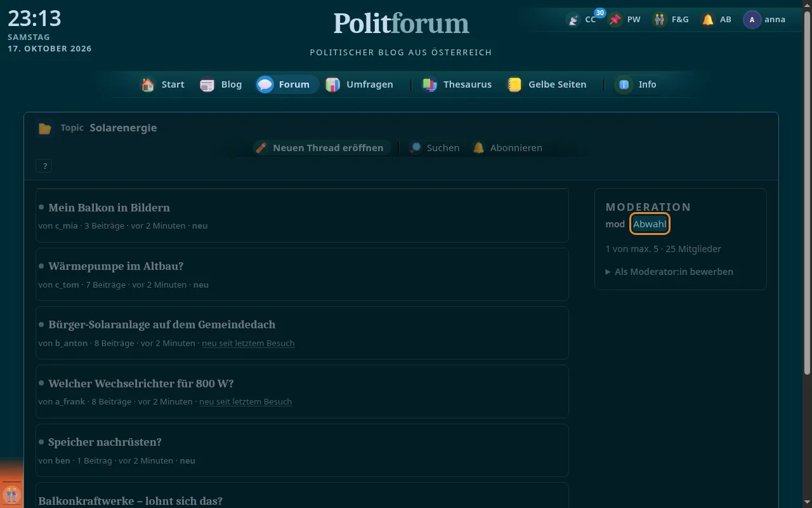
Task: Open the CC satellite dish icon
Action: [x=573, y=20]
